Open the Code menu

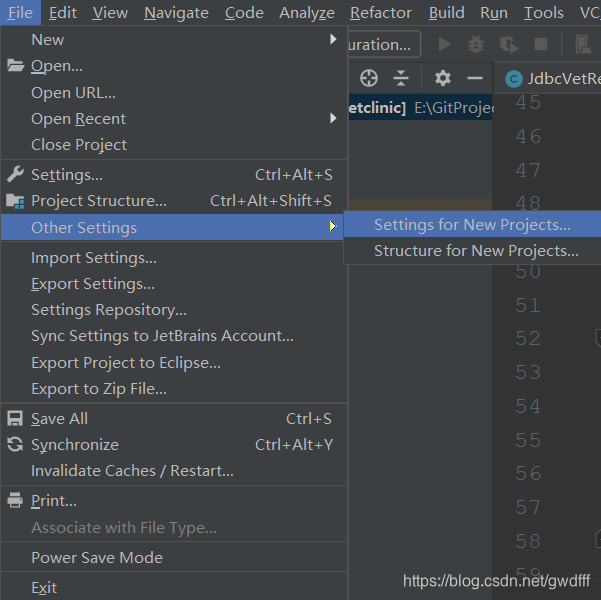pos(244,13)
